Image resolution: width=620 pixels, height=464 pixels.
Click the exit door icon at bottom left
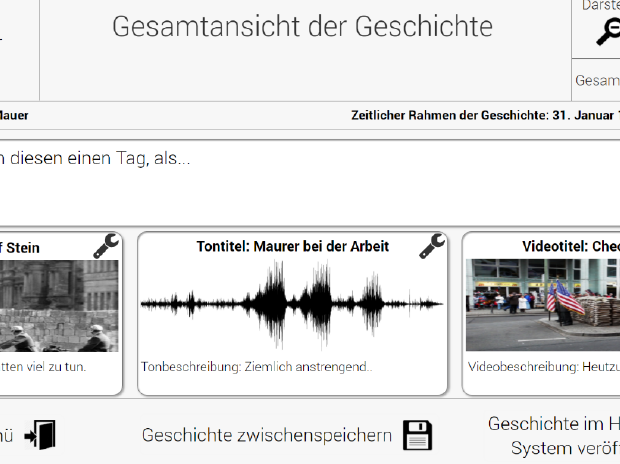tap(41, 435)
